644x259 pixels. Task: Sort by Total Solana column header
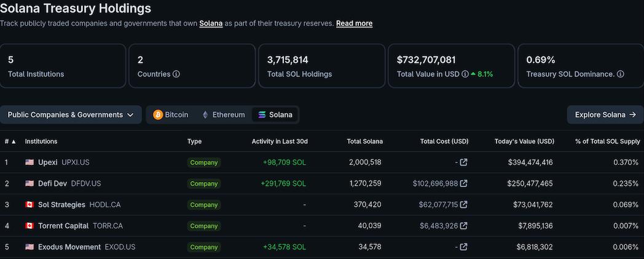point(364,141)
